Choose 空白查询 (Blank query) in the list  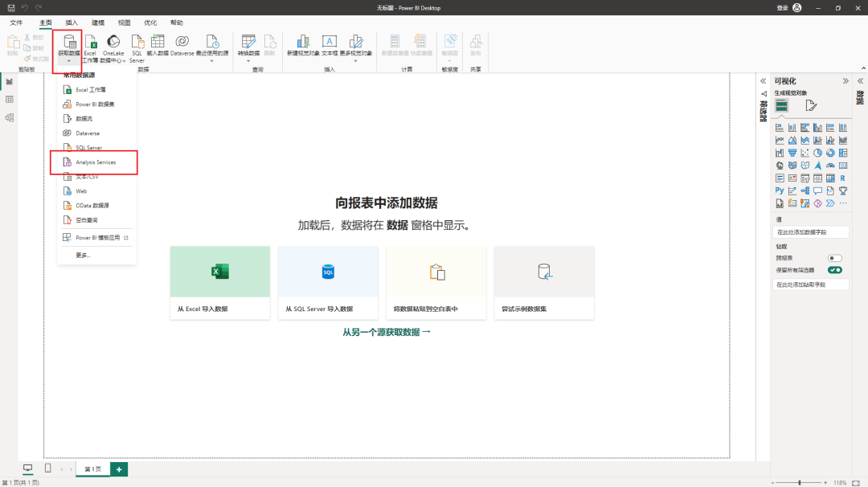97,219
